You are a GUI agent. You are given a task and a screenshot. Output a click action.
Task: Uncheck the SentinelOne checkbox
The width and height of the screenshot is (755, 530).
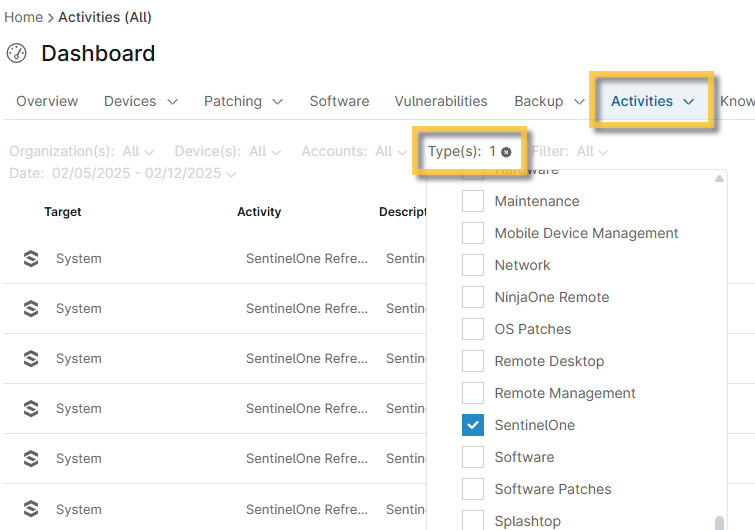(x=473, y=425)
